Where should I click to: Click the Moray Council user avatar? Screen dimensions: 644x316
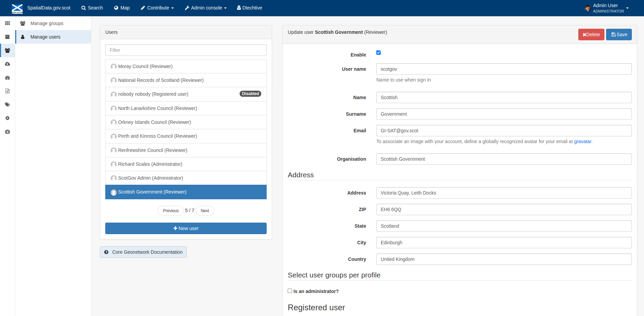click(x=114, y=66)
